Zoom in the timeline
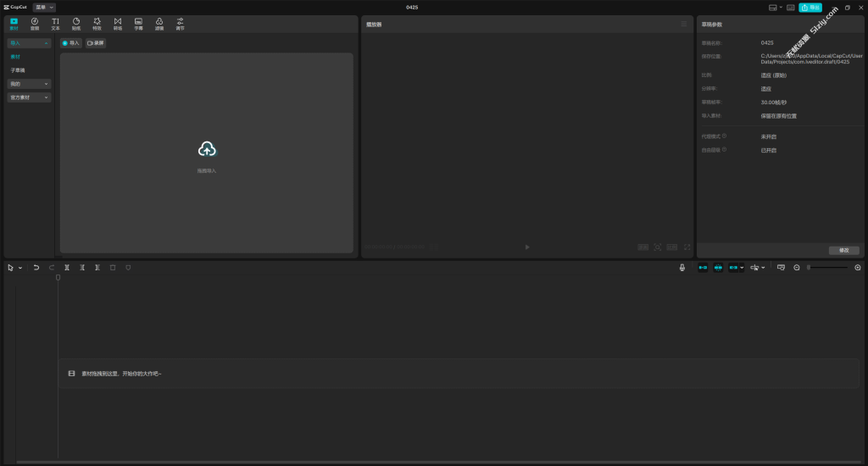 [858, 268]
